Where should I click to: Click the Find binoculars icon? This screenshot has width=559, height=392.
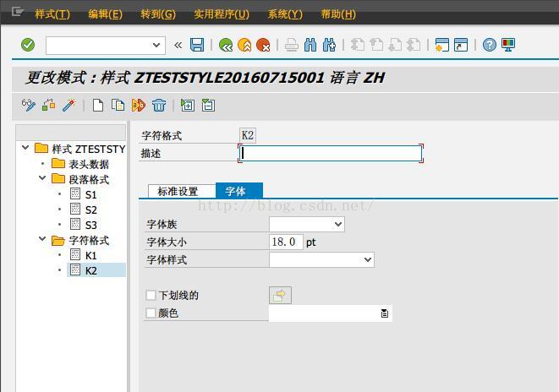coord(310,46)
